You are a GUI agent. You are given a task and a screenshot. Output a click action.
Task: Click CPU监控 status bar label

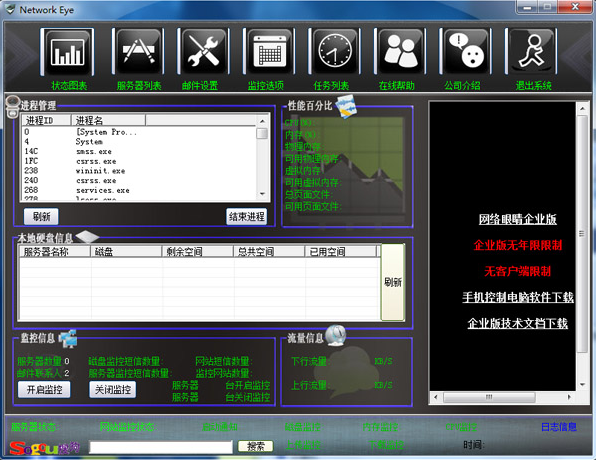click(x=461, y=427)
